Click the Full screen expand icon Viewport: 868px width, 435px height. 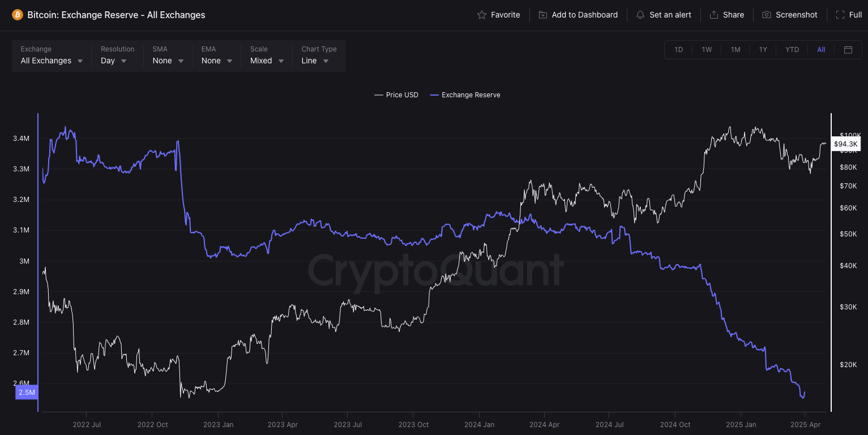pyautogui.click(x=840, y=15)
